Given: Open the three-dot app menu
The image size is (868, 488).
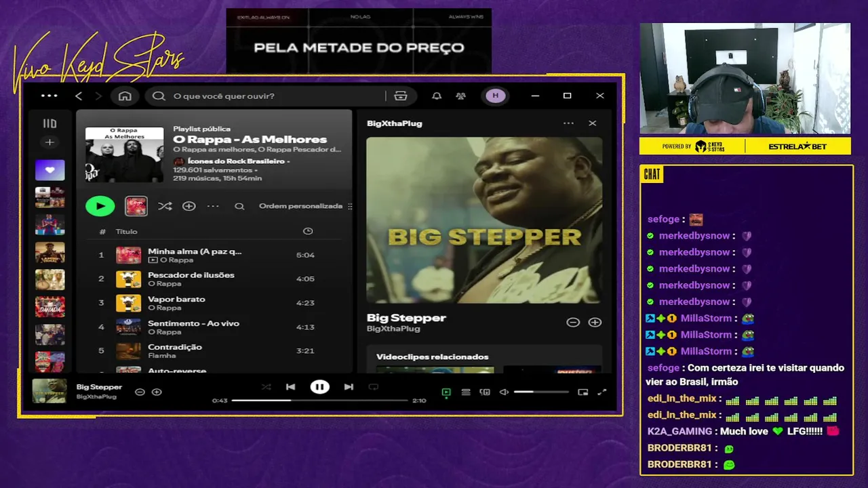Looking at the screenshot, I should [50, 96].
